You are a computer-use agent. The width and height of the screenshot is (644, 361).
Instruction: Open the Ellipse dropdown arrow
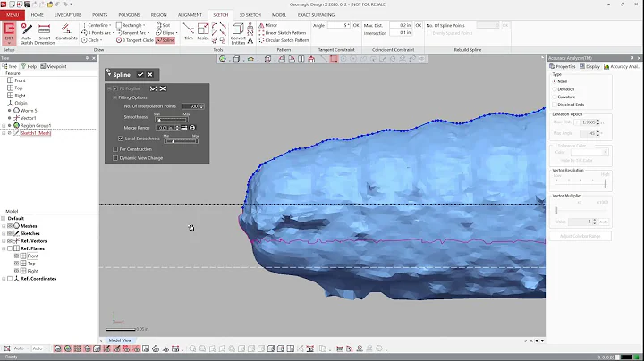click(176, 33)
